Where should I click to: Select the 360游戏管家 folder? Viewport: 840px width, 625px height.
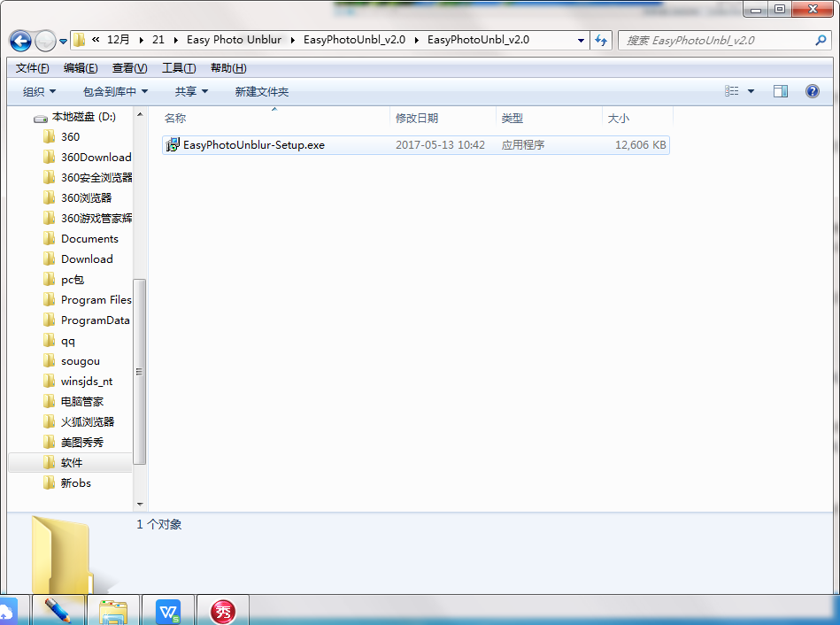(87, 218)
